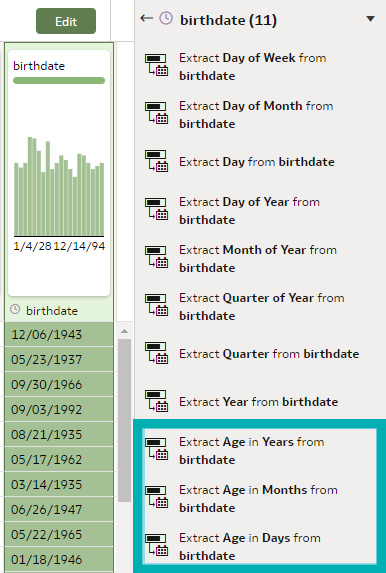Open the birthdate (11) dropdown arrow
Image resolution: width=386 pixels, height=573 pixels.
tap(370, 19)
